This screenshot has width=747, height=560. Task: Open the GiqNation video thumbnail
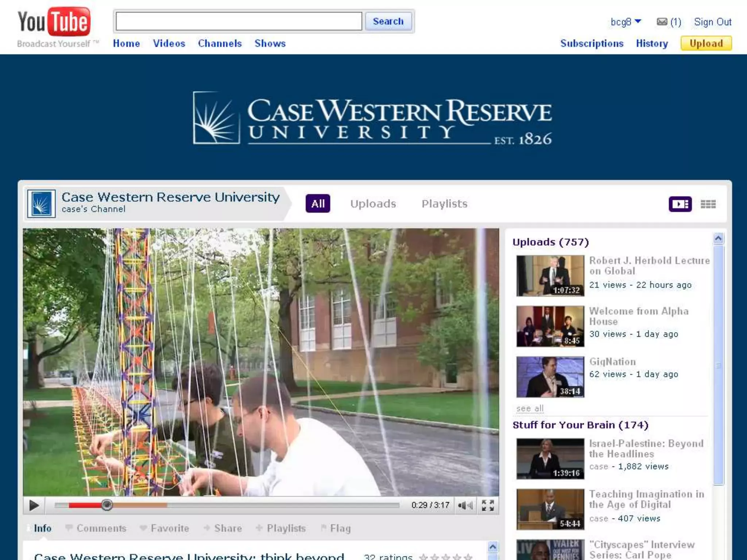click(550, 377)
